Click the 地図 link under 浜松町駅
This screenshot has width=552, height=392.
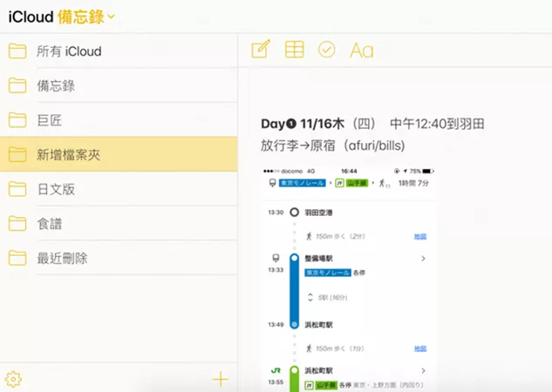coord(419,348)
